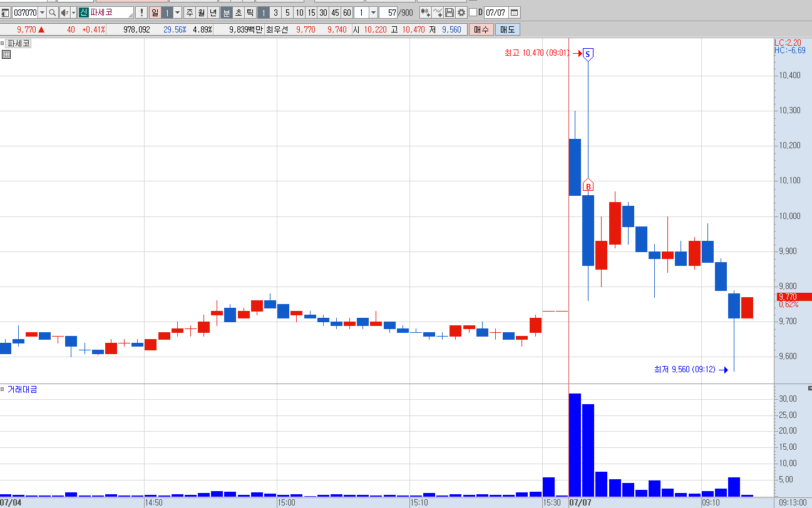Click the stock search magnifier icon
This screenshot has width=812, height=508.
click(53, 13)
